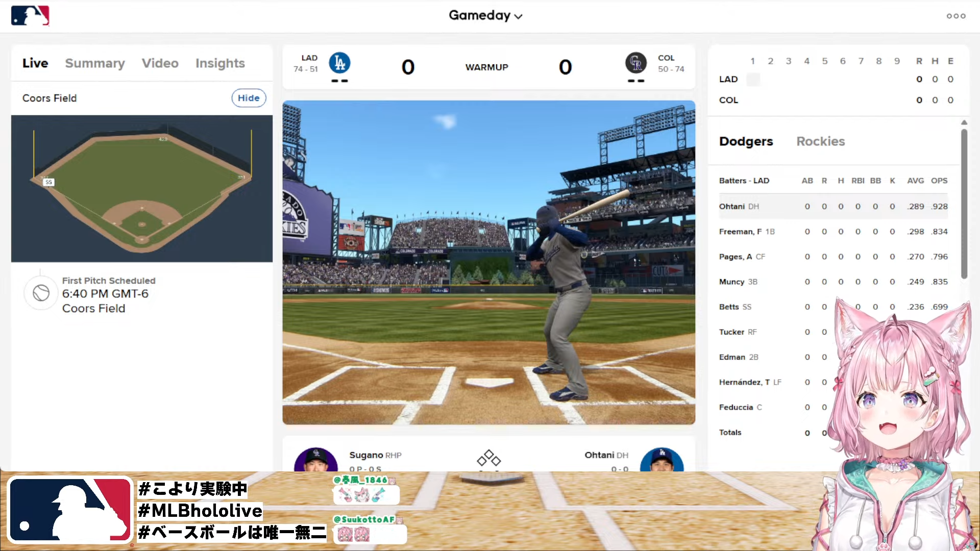Click the AVG column header
The image size is (980, 551).
click(x=915, y=181)
